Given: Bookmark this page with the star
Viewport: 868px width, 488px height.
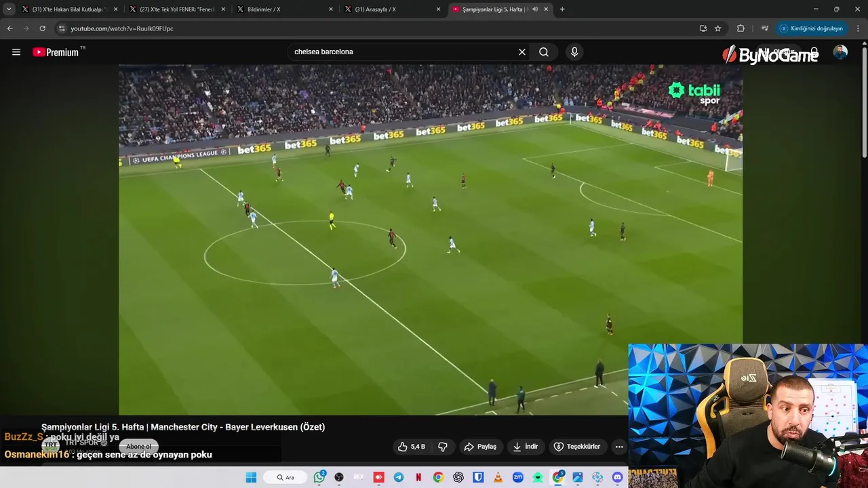Looking at the screenshot, I should tap(718, 28).
